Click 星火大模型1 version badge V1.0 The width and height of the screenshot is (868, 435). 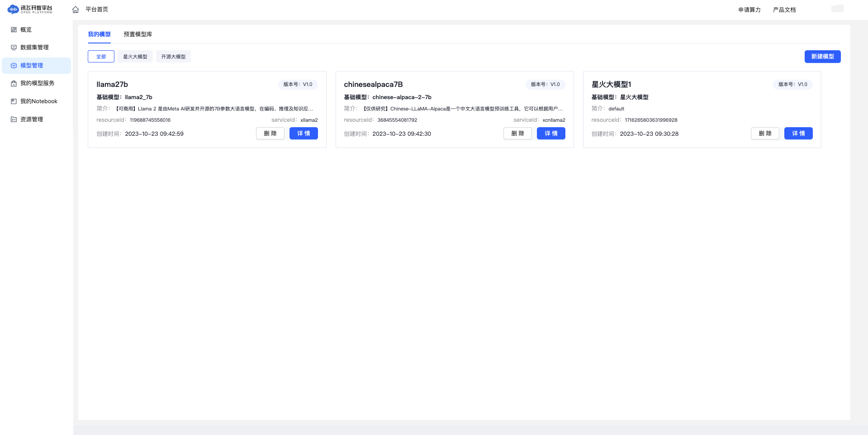pos(792,84)
